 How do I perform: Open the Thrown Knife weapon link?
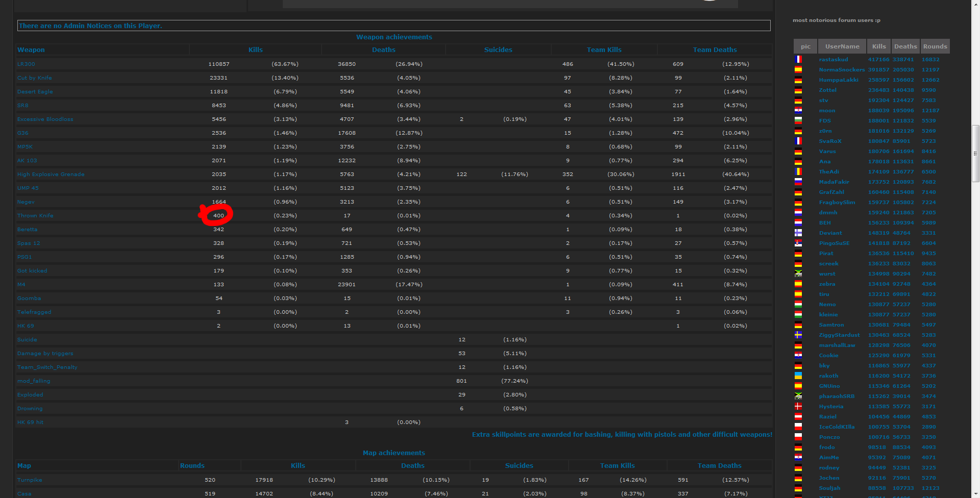[x=35, y=216]
